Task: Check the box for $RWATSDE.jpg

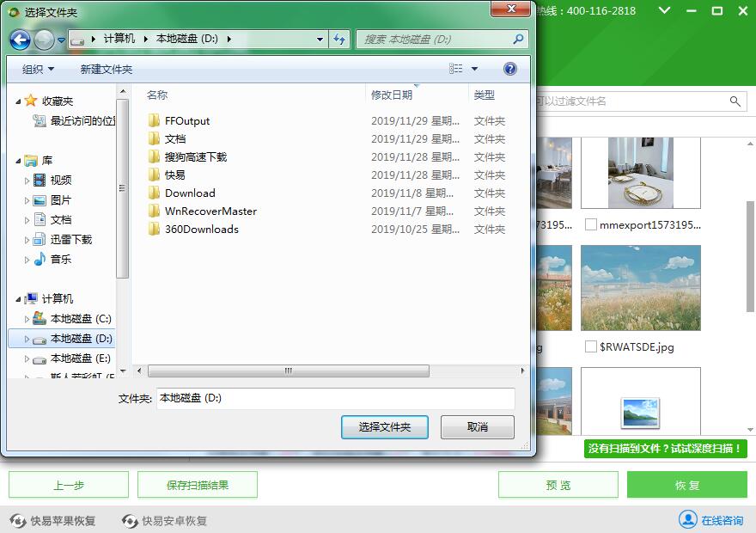Action: point(590,347)
